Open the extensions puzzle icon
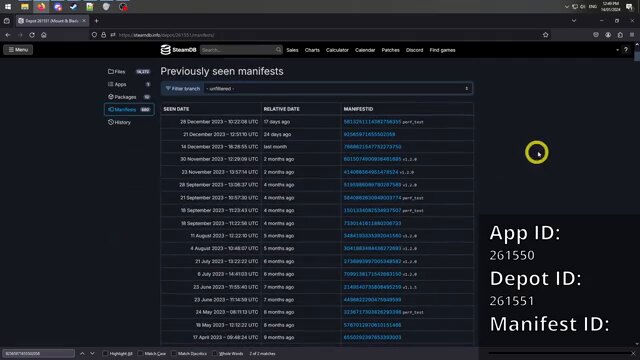This screenshot has height=360, width=640. click(x=620, y=35)
